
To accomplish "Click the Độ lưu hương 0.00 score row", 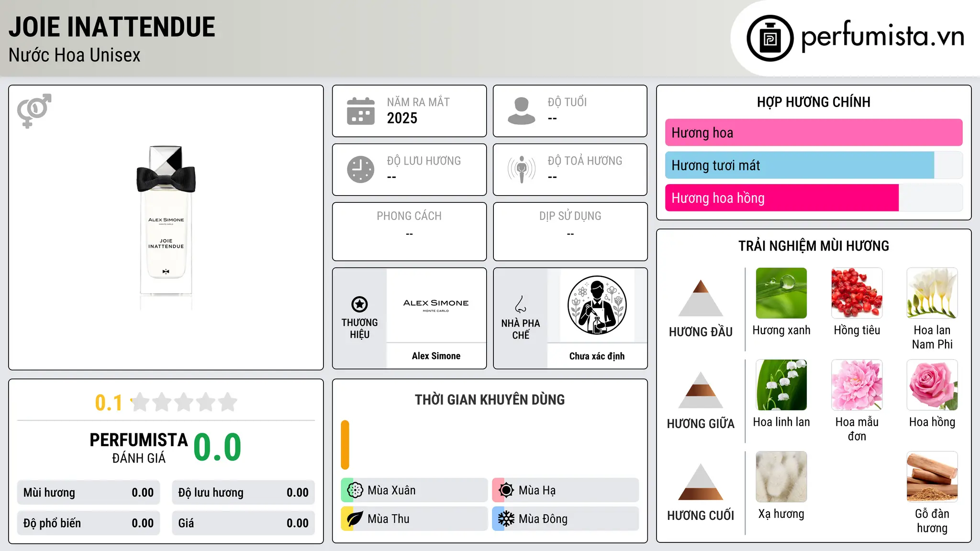I will [x=244, y=493].
